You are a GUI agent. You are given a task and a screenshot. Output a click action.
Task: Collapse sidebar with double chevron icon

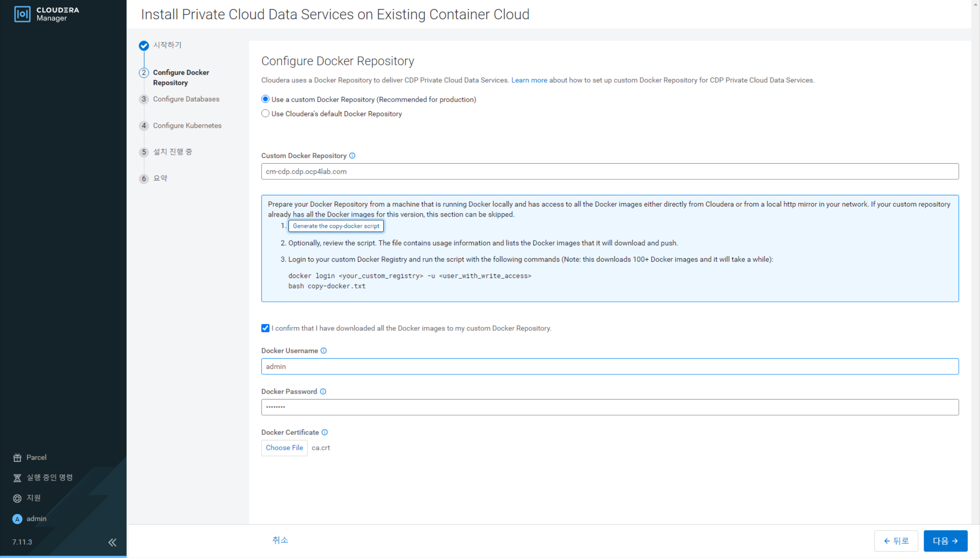pyautogui.click(x=112, y=542)
